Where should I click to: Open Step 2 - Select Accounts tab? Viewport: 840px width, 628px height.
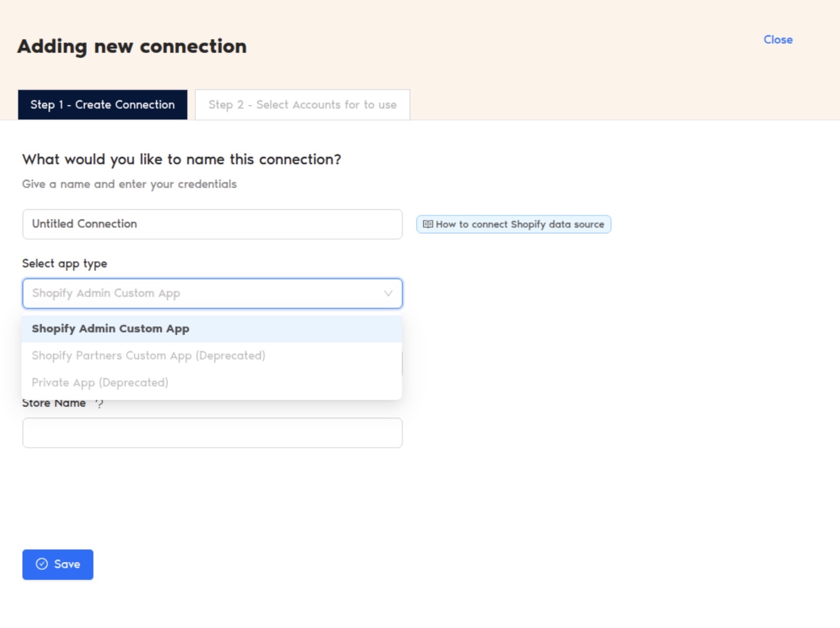(x=302, y=105)
